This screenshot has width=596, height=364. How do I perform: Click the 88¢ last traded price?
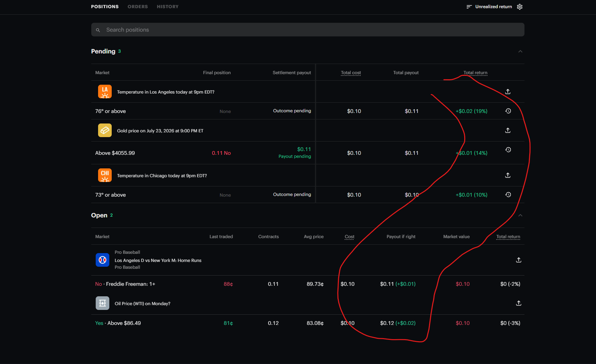228,284
